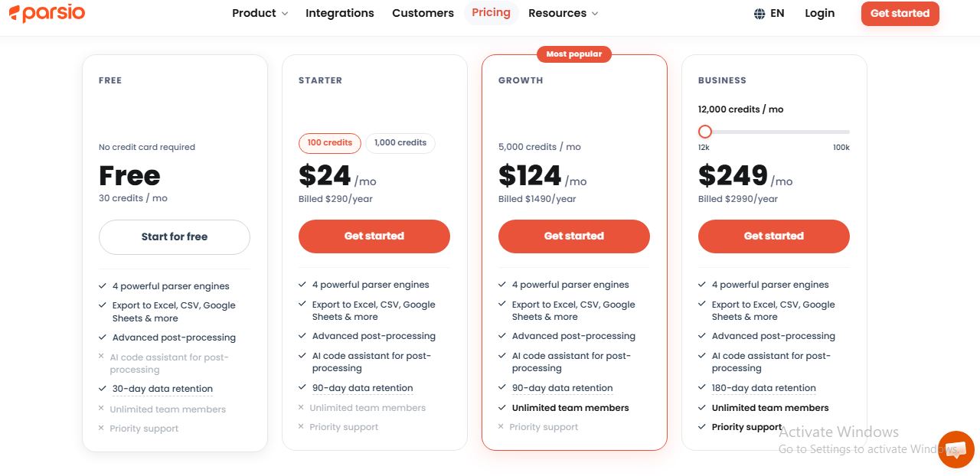Click the x mark beside Free 'Priority support'

[101, 428]
